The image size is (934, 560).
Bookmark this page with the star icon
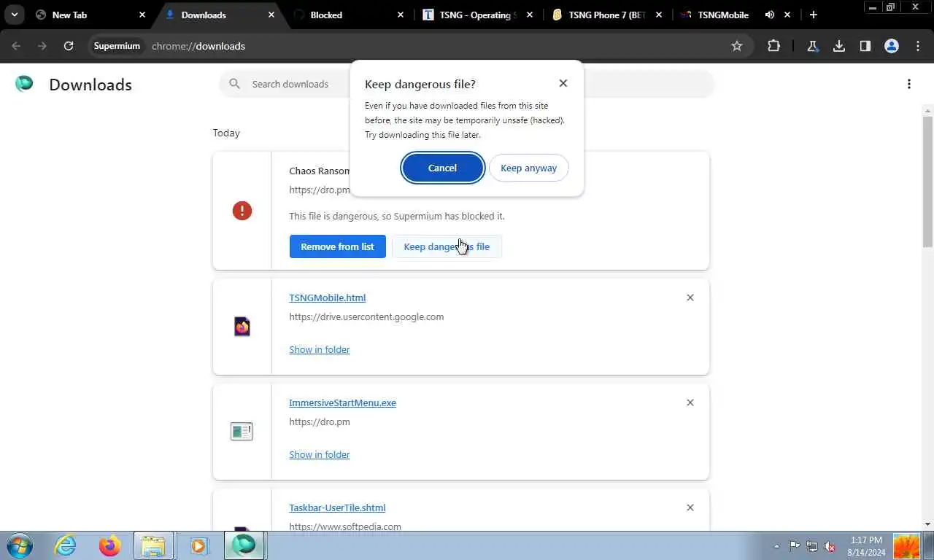(x=737, y=46)
